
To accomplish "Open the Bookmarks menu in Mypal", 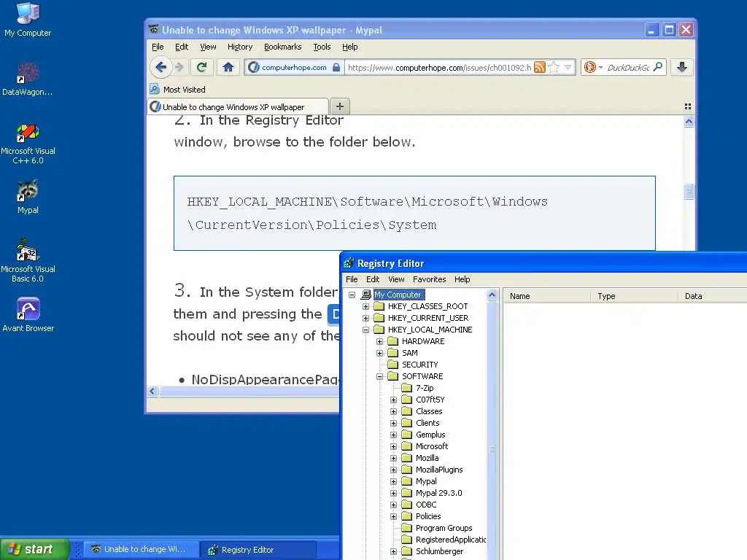I will tap(282, 47).
